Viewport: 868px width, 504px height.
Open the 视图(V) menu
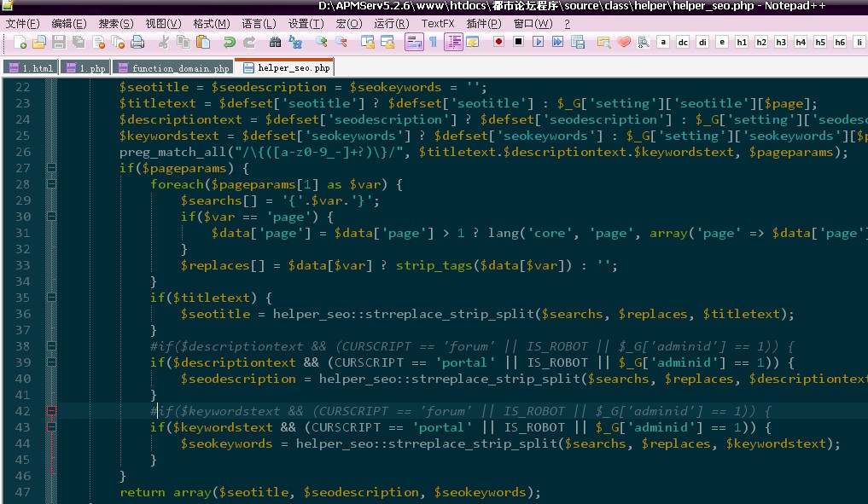163,24
